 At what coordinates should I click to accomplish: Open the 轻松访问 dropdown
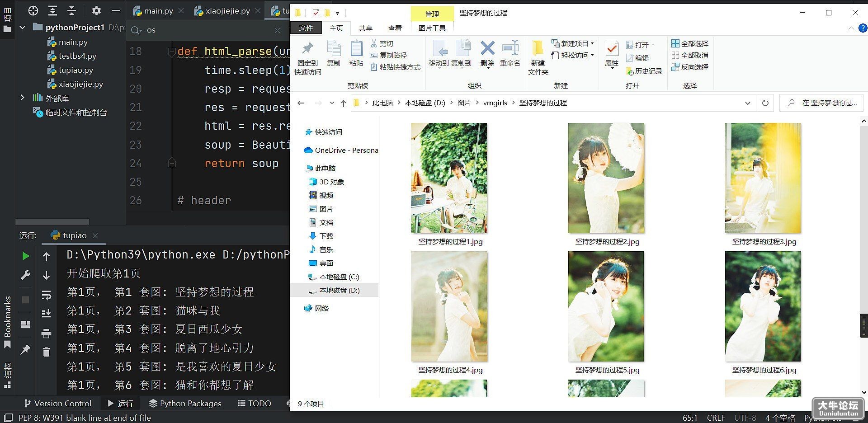572,55
